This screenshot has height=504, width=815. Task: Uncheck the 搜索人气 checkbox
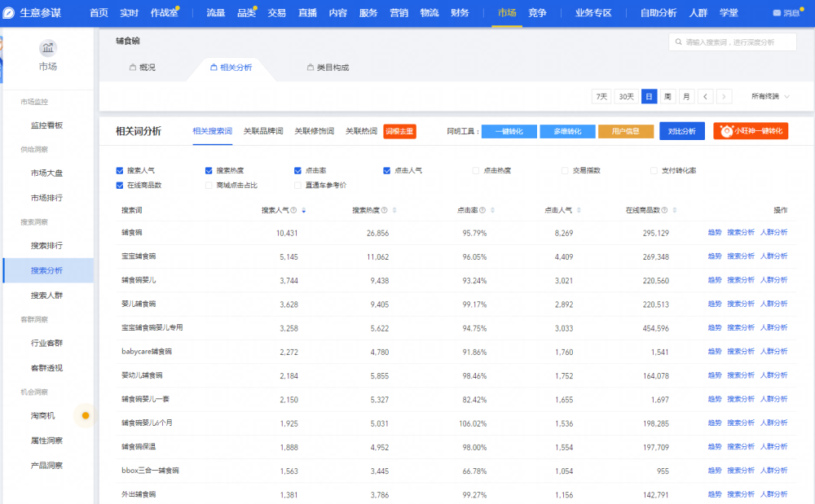(x=120, y=171)
